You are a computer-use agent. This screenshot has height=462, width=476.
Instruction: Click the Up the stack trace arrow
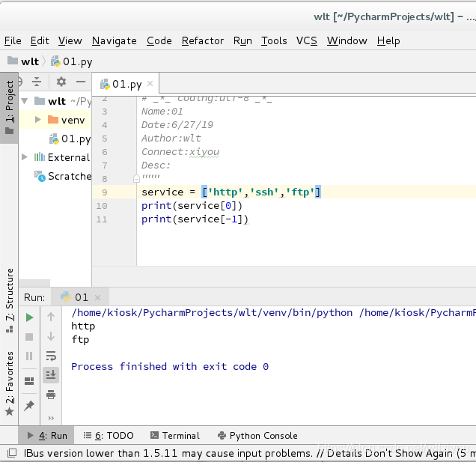click(51, 317)
